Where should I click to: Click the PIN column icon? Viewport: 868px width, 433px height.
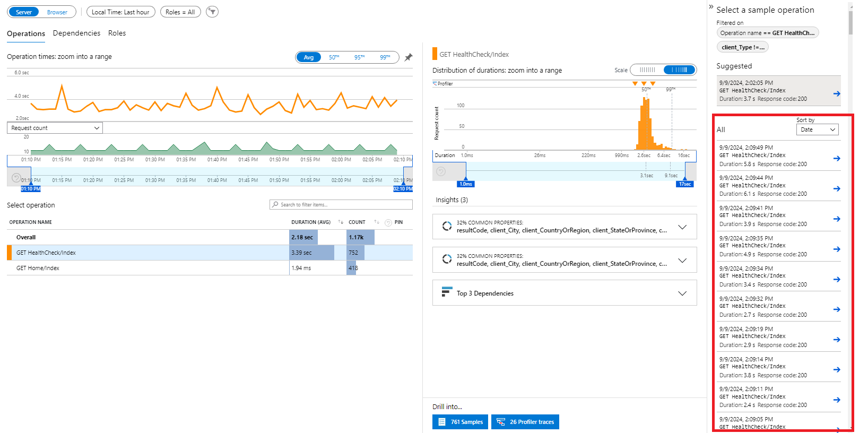click(x=388, y=223)
